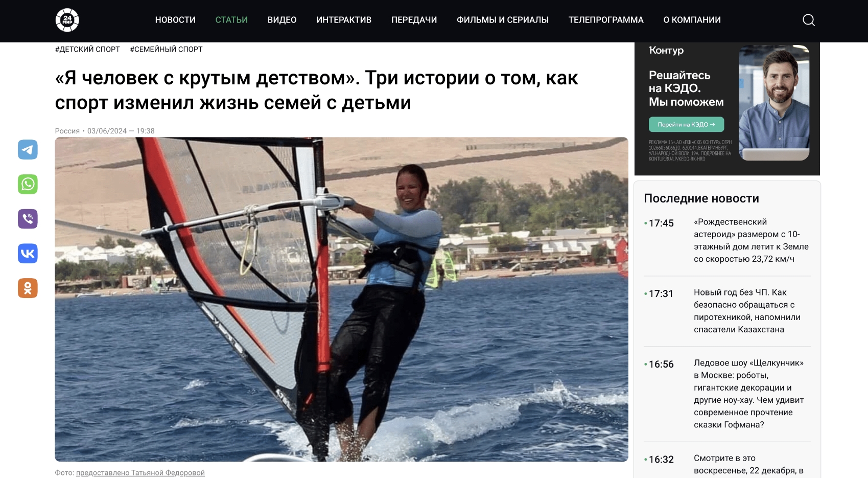Select the СТАТЬИ menu item
Screen dimensions: 868x478
231,20
